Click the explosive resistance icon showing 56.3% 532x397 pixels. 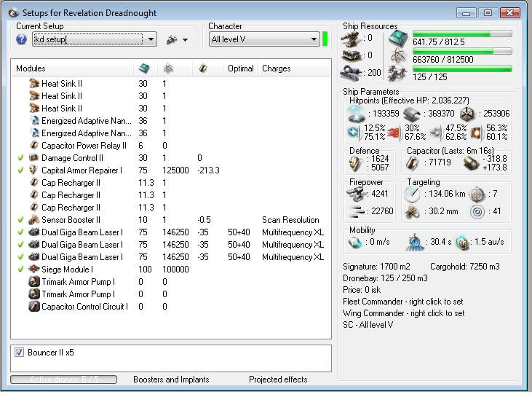point(476,133)
